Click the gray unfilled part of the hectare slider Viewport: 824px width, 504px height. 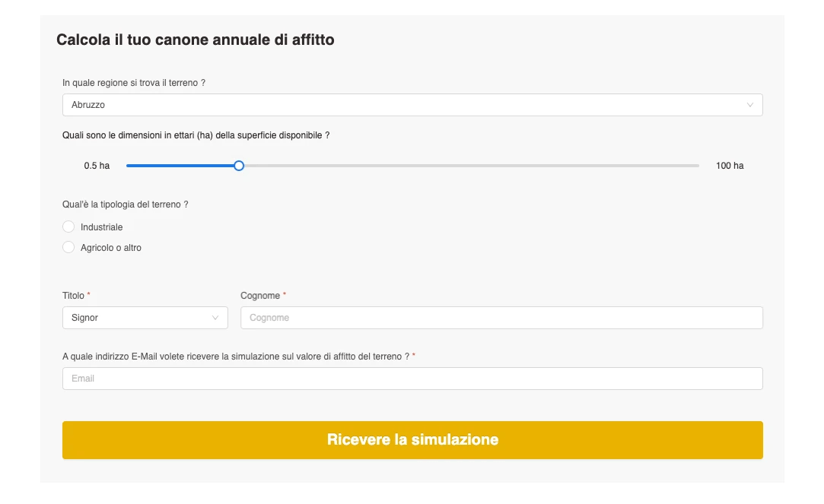[468, 166]
